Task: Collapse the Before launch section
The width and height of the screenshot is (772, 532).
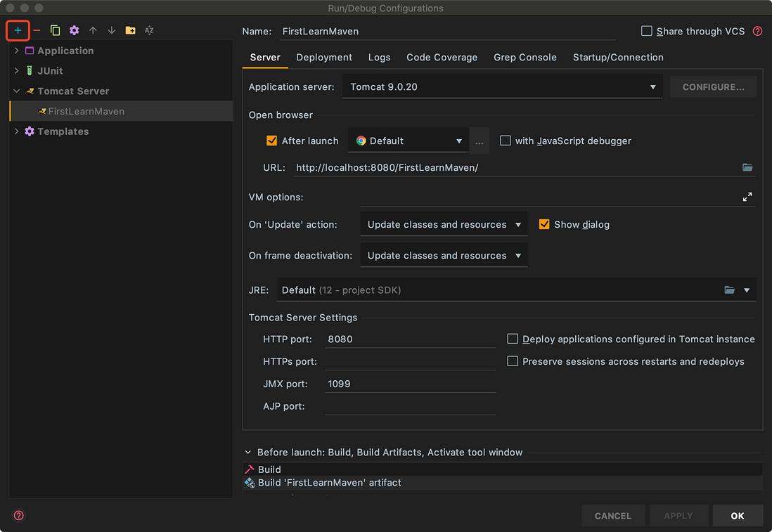Action: (248, 453)
